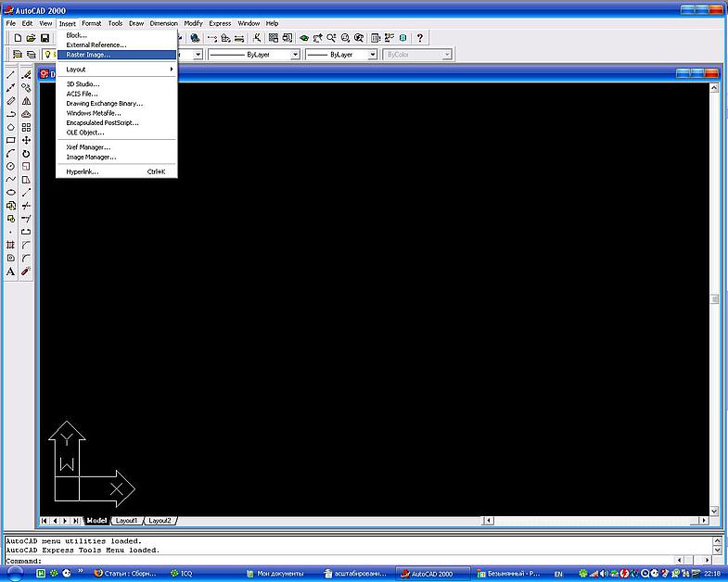Choose Hyperlink... menu entry
This screenshot has width=728, height=582.
pos(117,171)
